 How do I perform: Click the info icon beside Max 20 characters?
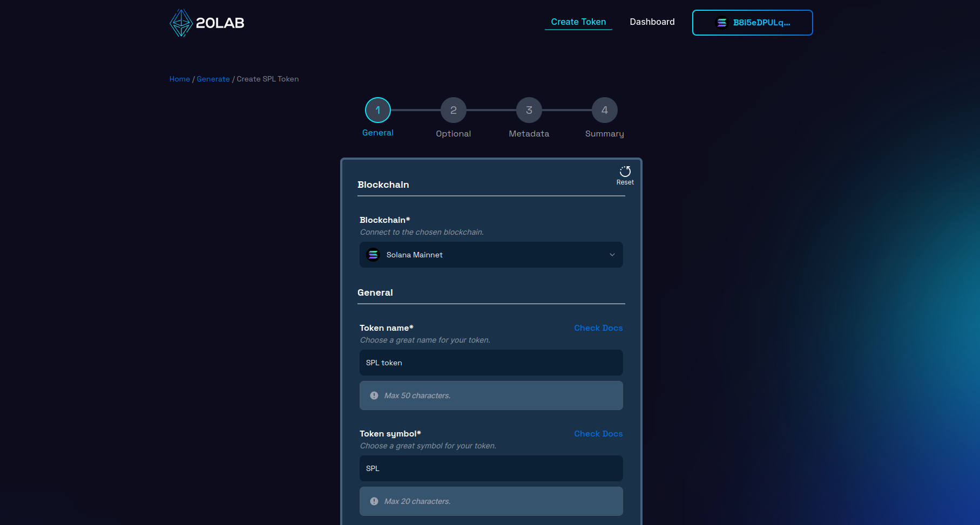tap(374, 501)
